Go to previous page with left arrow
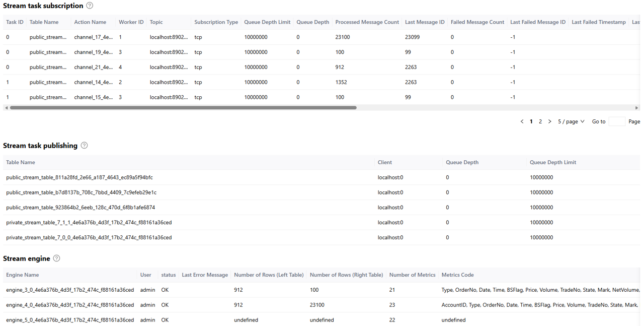Viewport: 644px width, 326px height. (522, 121)
